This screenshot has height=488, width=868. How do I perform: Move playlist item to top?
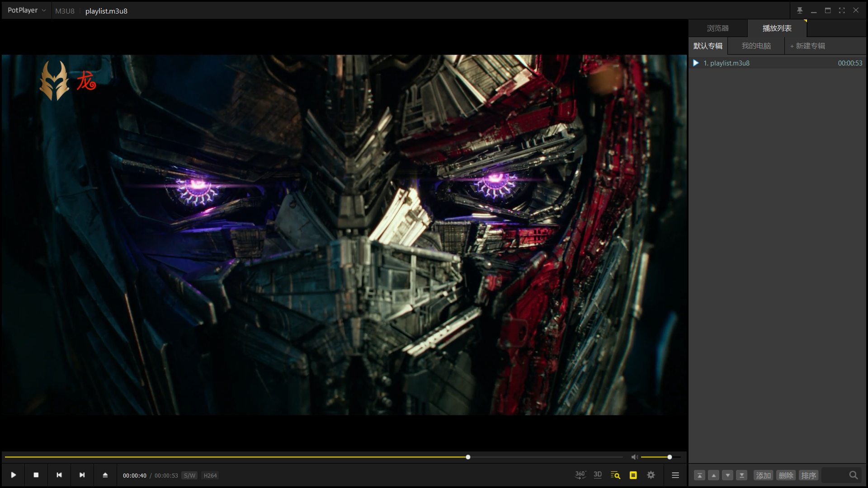(x=699, y=475)
